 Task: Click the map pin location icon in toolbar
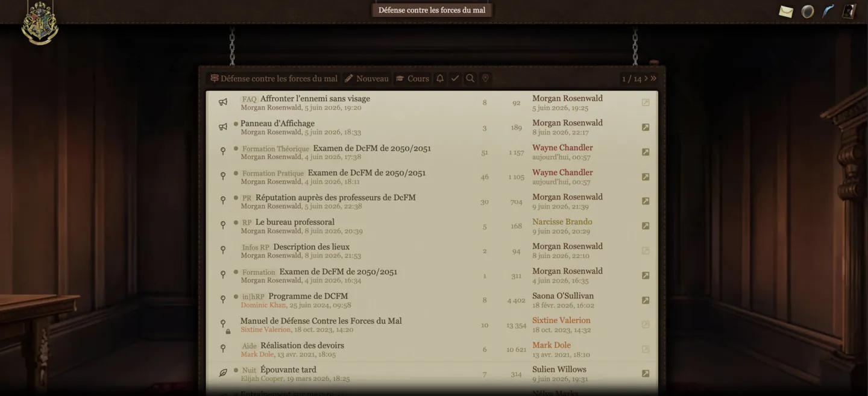coord(485,78)
